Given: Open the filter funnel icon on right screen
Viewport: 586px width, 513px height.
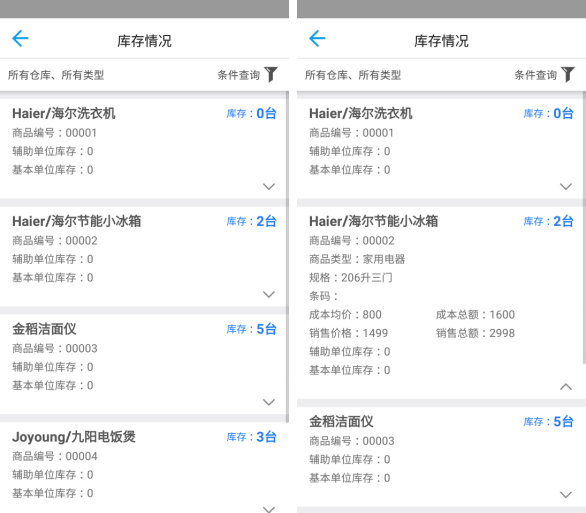Looking at the screenshot, I should pos(568,74).
